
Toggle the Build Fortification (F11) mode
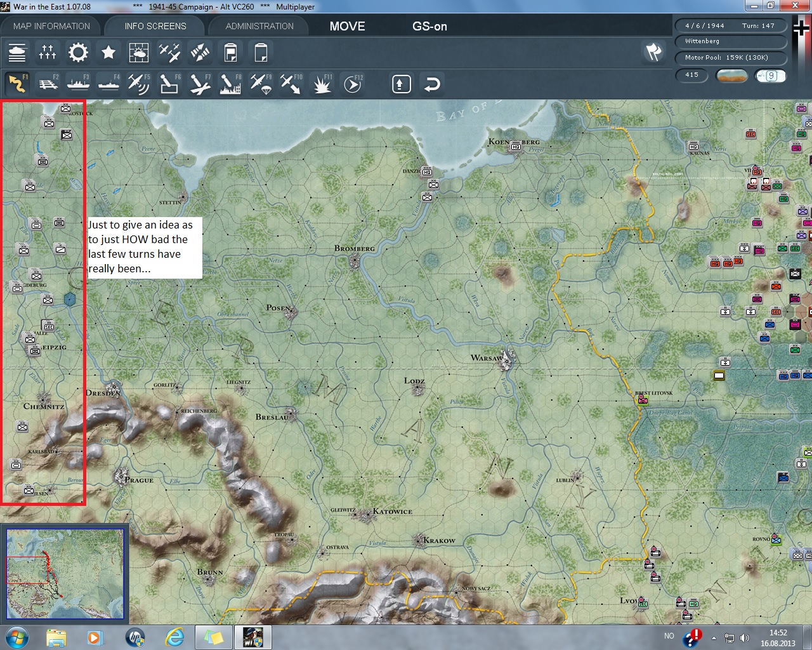click(322, 84)
